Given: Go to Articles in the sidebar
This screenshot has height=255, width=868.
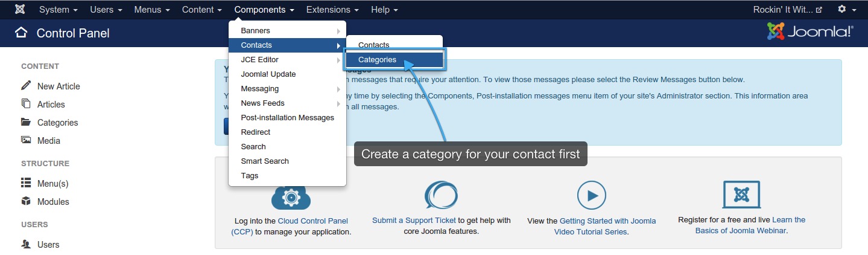Looking at the screenshot, I should tap(51, 105).
